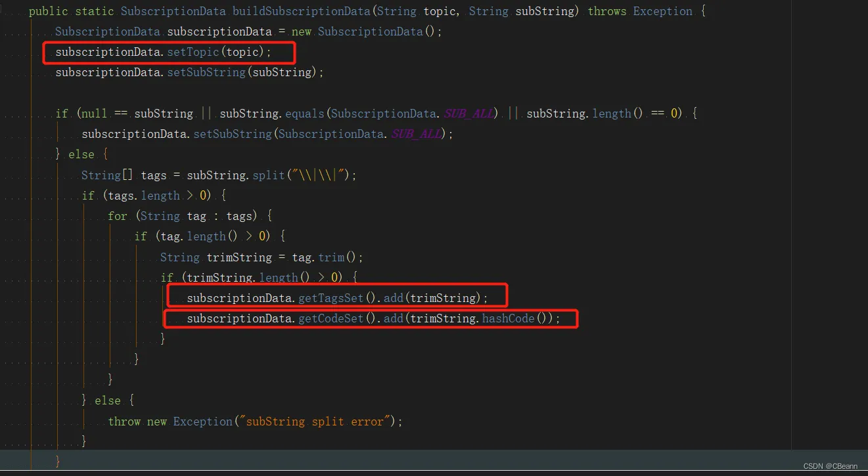The width and height of the screenshot is (868, 476).
Task: Click 'String[]' type in tags declaration
Action: pyautogui.click(x=108, y=175)
